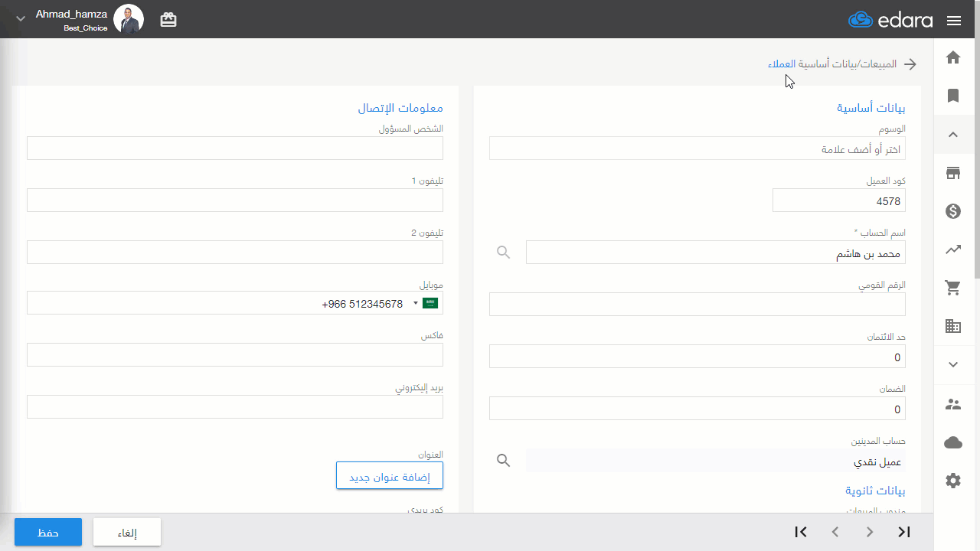The width and height of the screenshot is (980, 551).
Task: Click the اسم الحساب name field
Action: pos(716,253)
